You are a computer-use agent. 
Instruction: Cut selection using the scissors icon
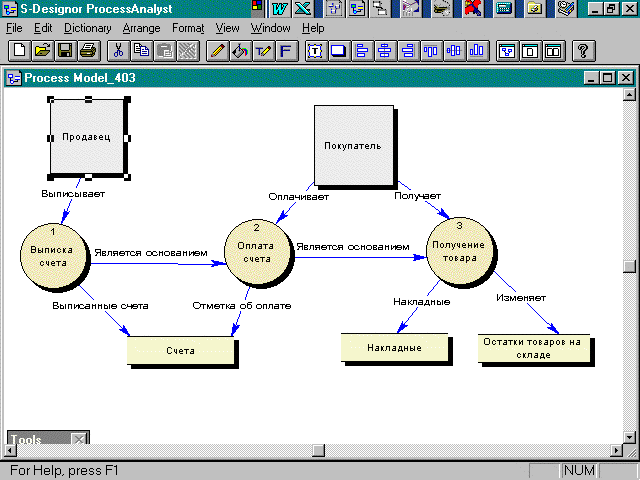(x=118, y=50)
